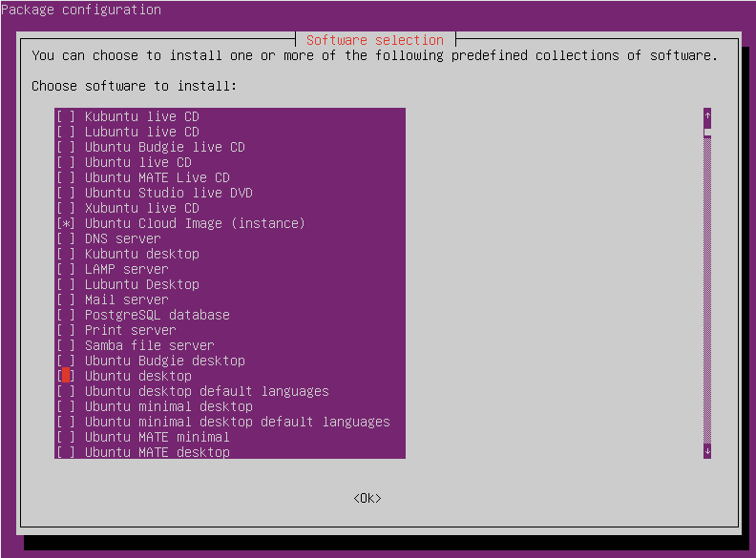Check the Samba file server checkbox
The image size is (756, 558).
click(66, 345)
